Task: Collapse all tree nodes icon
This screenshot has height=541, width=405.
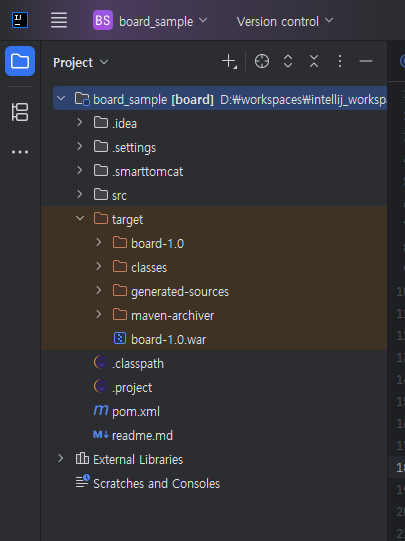Action: [x=314, y=61]
